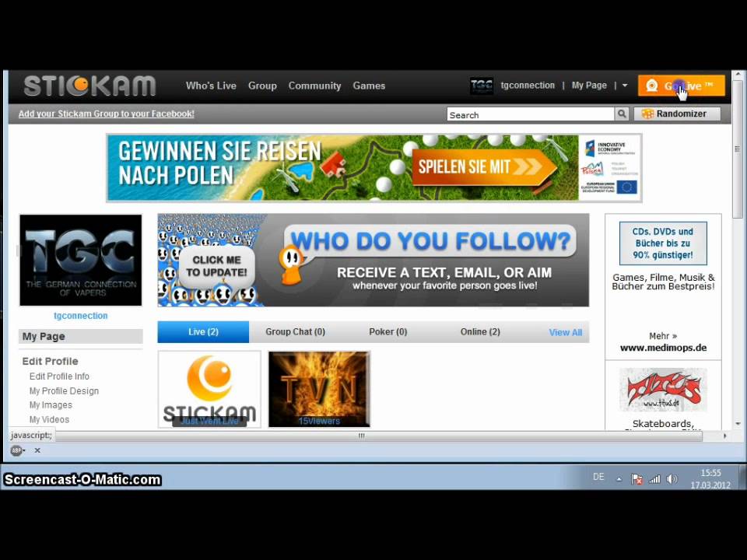
Task: Click the horizontal scrollbar thumb
Action: point(379,436)
